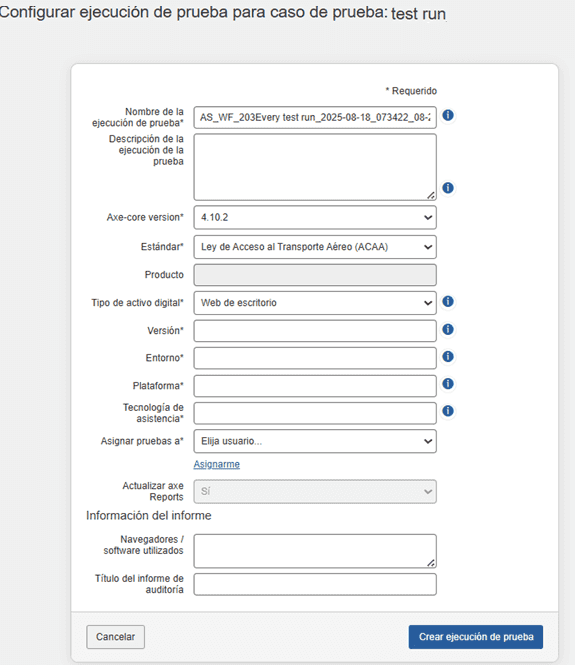Focus the Entorno input field
The width and height of the screenshot is (575, 665).
[x=315, y=358]
